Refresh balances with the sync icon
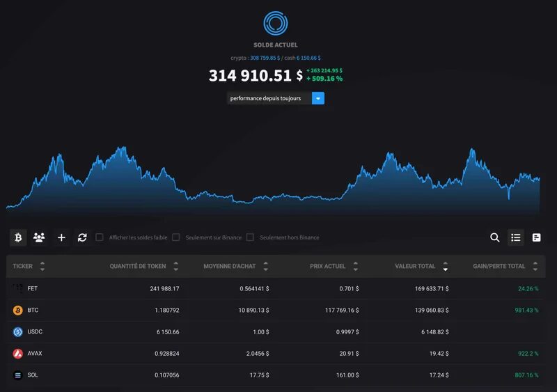The image size is (557, 392). (82, 237)
